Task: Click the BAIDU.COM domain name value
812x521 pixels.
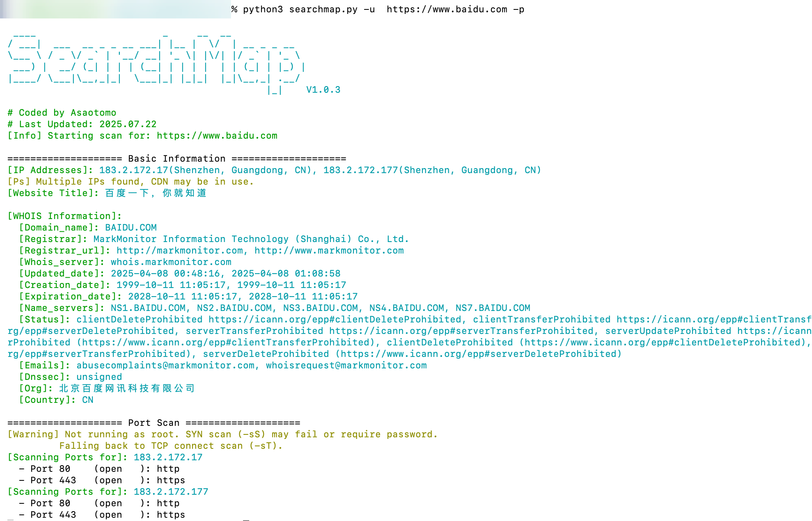Action: coord(131,228)
